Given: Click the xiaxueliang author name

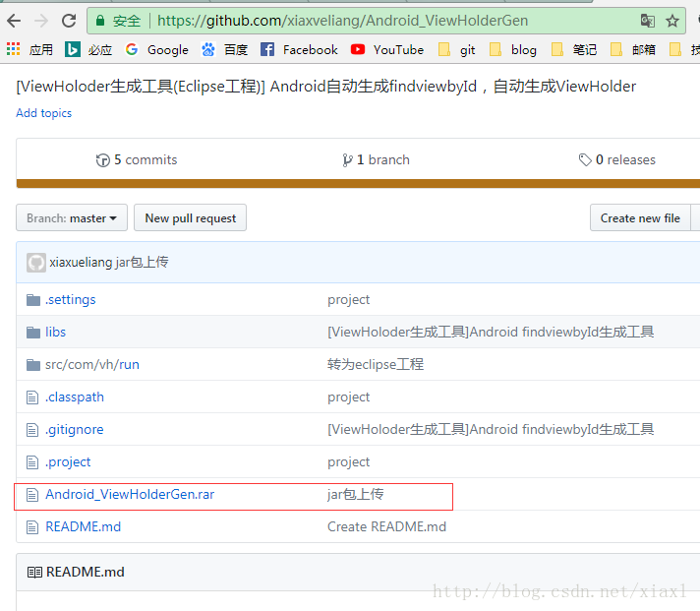Looking at the screenshot, I should pos(81,262).
